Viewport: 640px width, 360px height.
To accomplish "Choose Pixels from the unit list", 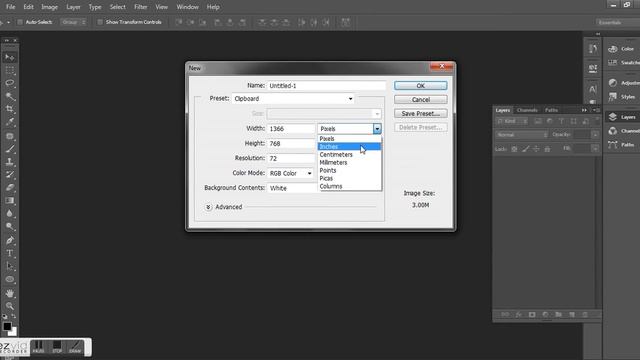I will point(349,139).
